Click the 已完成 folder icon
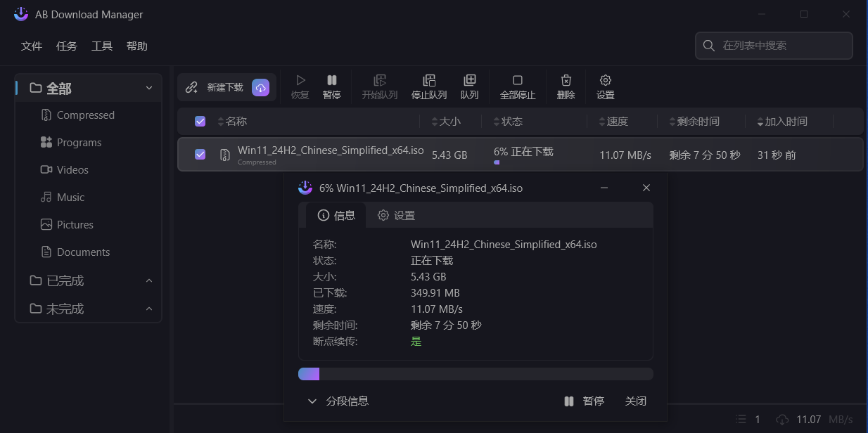Image resolution: width=868 pixels, height=433 pixels. tap(36, 280)
